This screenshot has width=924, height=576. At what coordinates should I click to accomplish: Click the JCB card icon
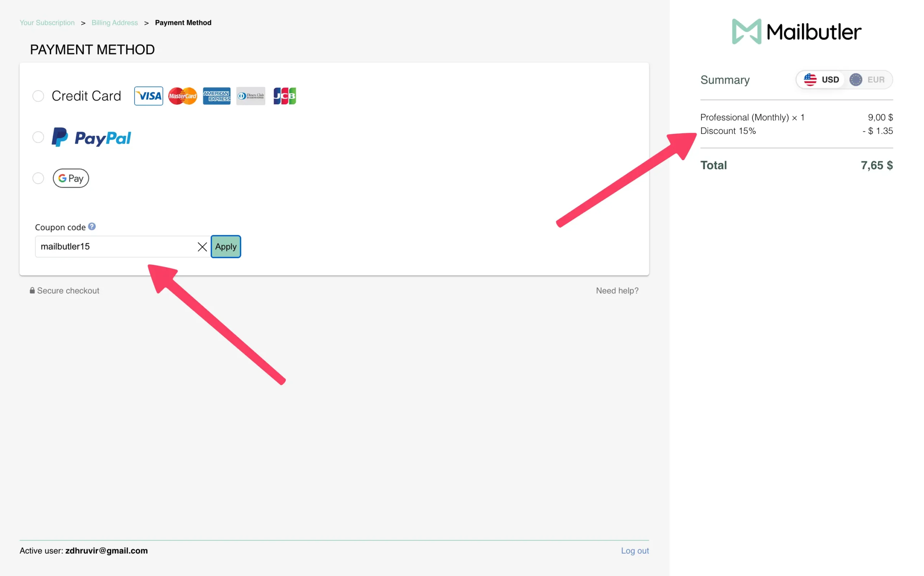click(284, 96)
